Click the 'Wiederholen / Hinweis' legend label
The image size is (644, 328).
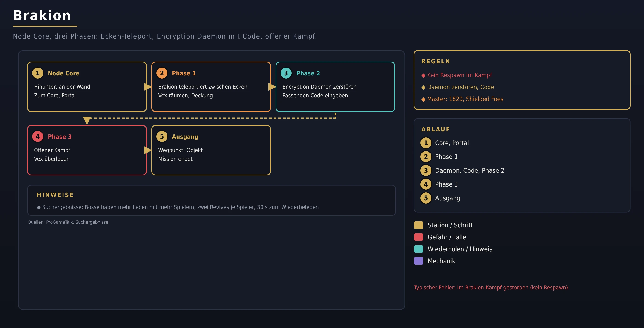[x=460, y=249]
